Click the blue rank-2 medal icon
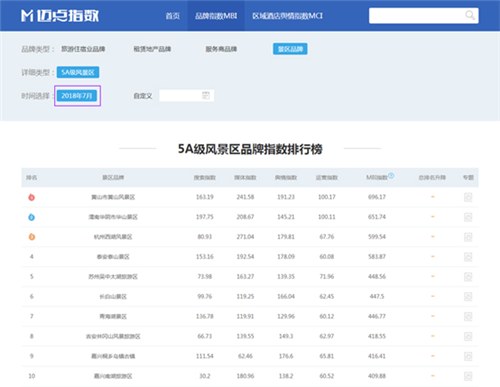This screenshot has height=387, width=500. (31, 217)
